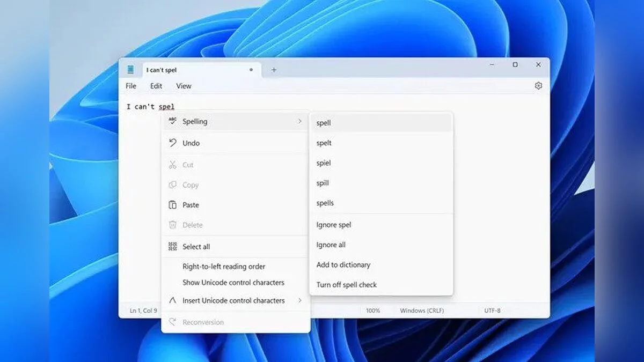This screenshot has width=644, height=362.
Task: Click the Notepad app icon in title bar
Action: coord(130,70)
